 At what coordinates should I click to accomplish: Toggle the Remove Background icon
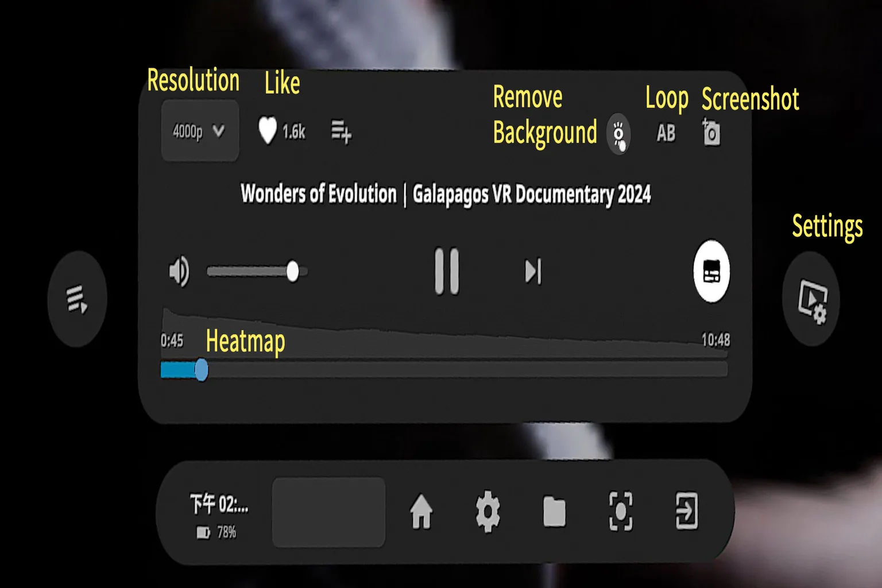click(x=618, y=134)
